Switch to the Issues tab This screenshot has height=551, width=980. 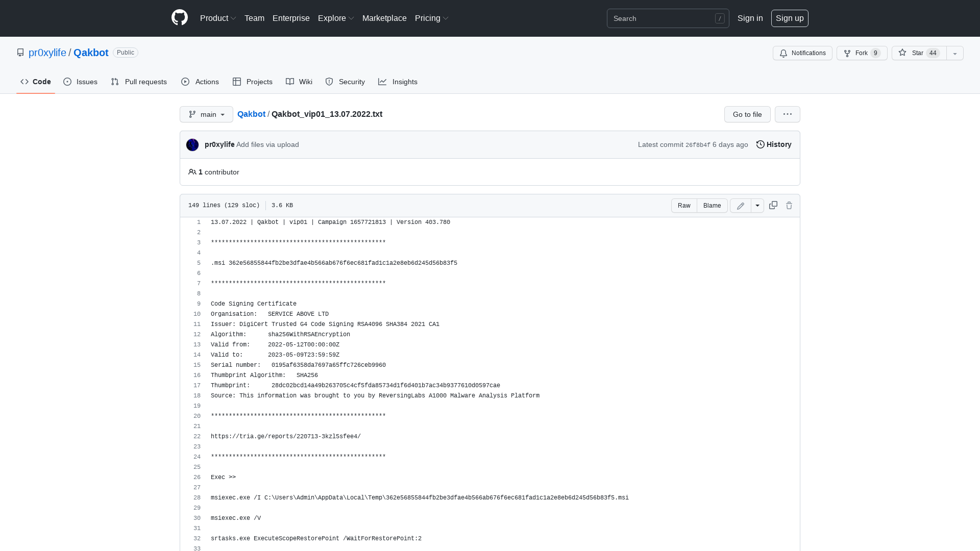point(80,82)
